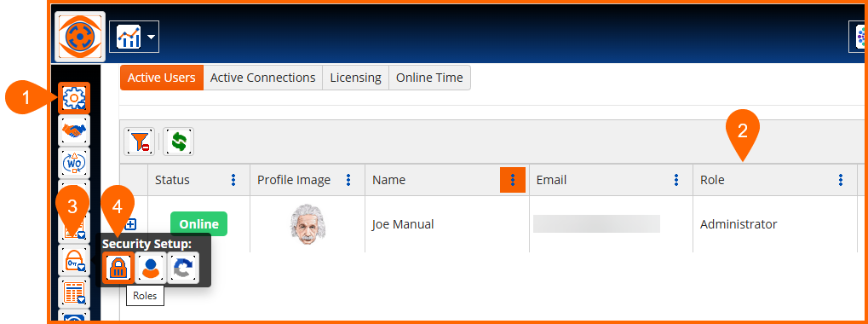This screenshot has height=324, width=868.
Task: Open the chart dashboard dropdown
Action: pos(134,38)
